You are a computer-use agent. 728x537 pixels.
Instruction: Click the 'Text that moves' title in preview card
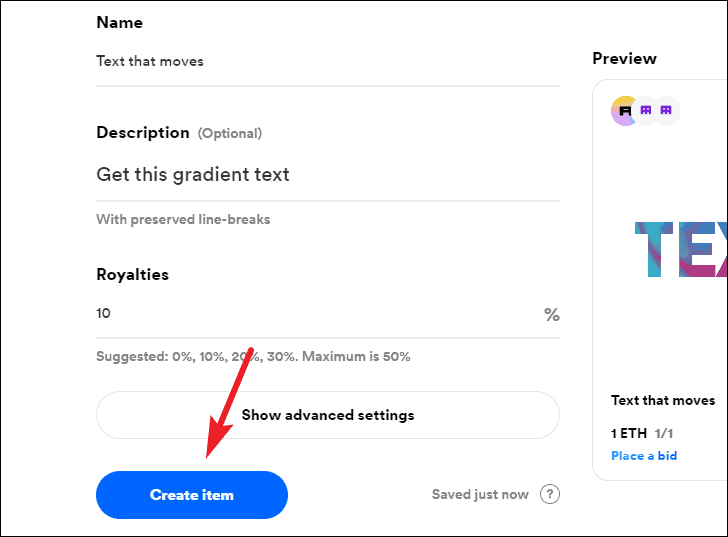(663, 400)
